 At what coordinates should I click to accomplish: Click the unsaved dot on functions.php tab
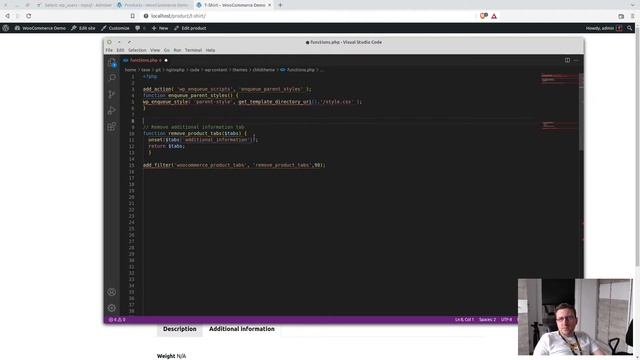coord(166,60)
